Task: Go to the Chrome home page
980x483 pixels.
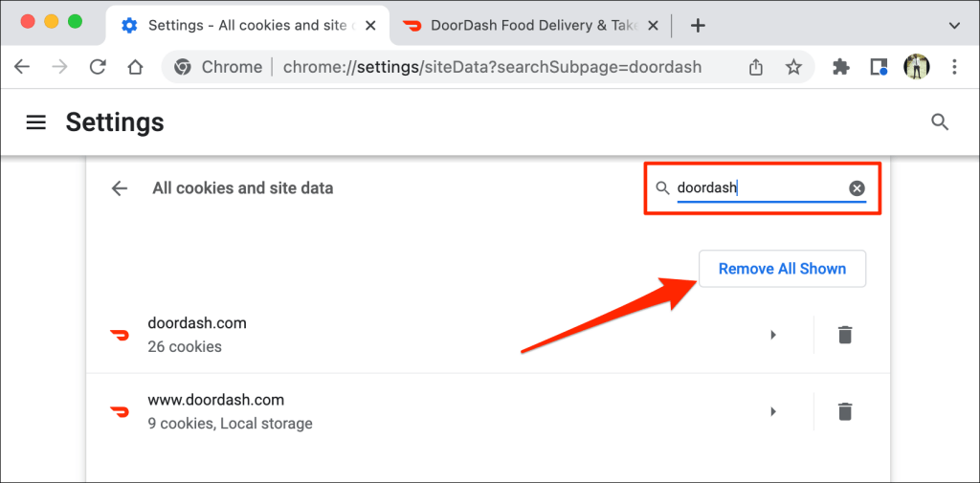Action: point(135,67)
